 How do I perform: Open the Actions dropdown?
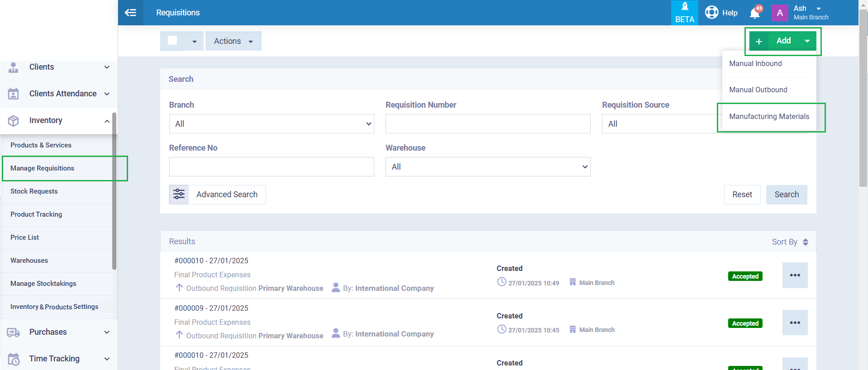pyautogui.click(x=233, y=41)
